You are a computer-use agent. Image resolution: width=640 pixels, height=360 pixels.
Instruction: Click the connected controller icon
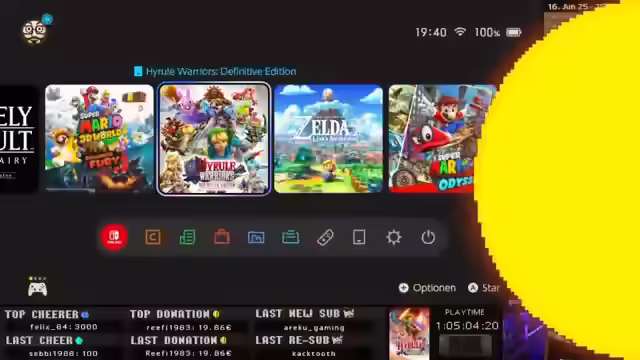pos(38,288)
